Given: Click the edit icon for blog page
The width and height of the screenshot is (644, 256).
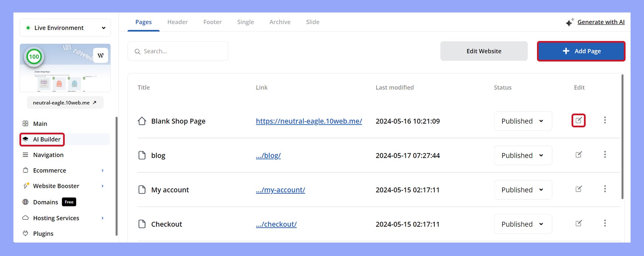Looking at the screenshot, I should tap(578, 155).
